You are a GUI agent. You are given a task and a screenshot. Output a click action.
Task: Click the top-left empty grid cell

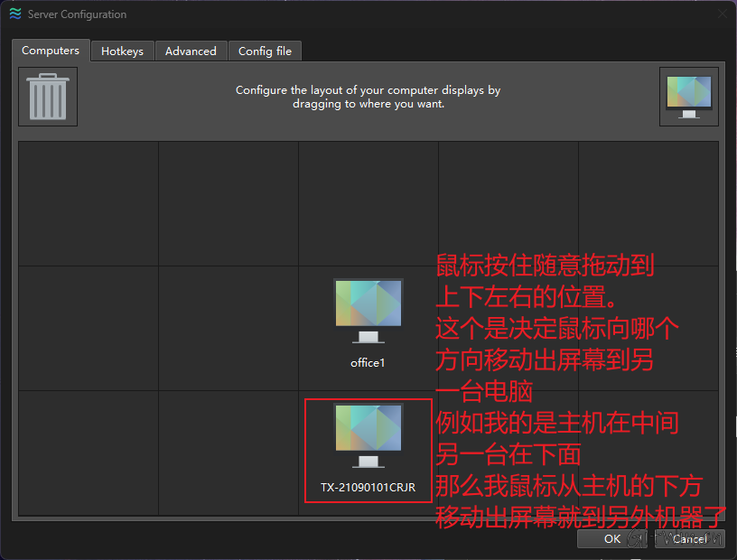click(x=89, y=203)
